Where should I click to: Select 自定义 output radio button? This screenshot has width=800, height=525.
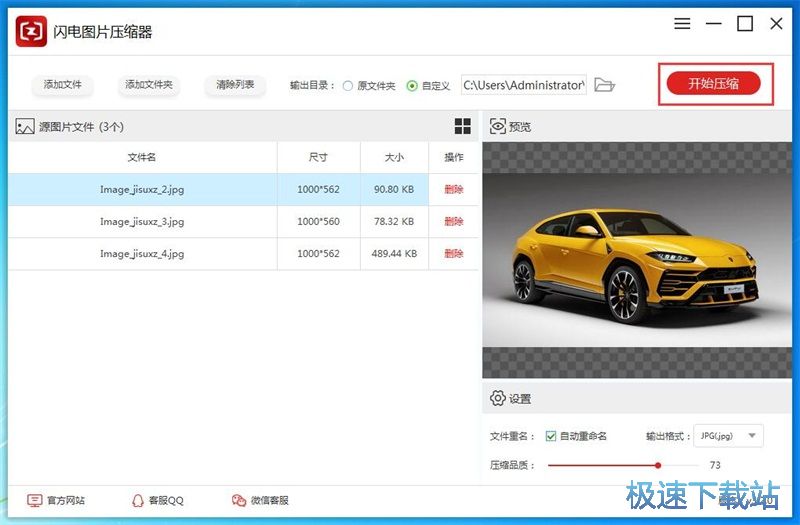click(x=412, y=86)
